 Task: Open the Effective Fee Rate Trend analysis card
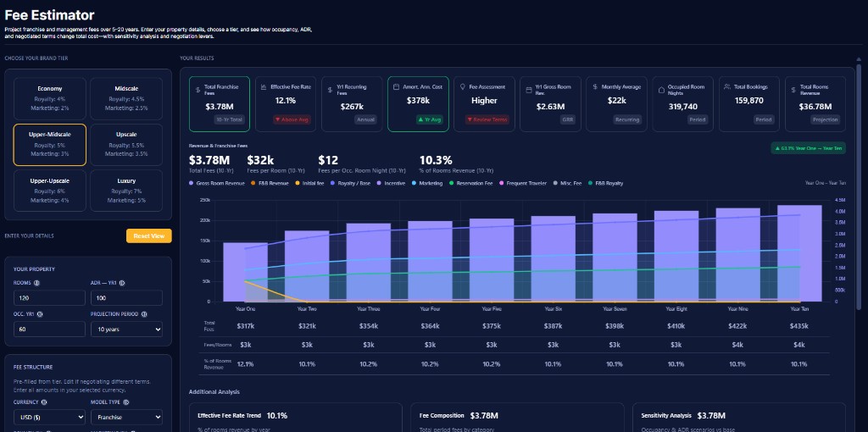[295, 417]
